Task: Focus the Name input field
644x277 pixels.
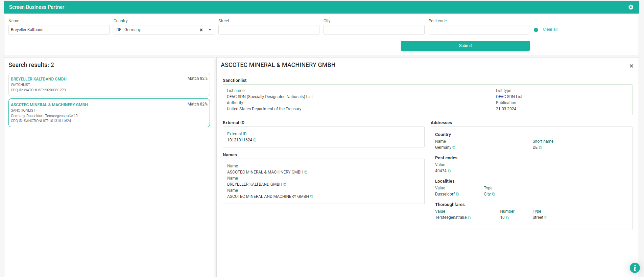Action: click(59, 30)
